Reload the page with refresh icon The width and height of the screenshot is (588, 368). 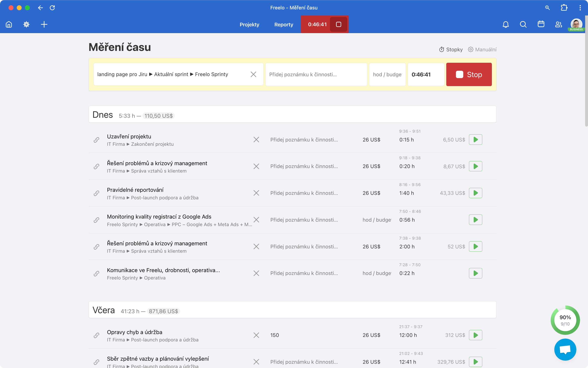click(52, 8)
